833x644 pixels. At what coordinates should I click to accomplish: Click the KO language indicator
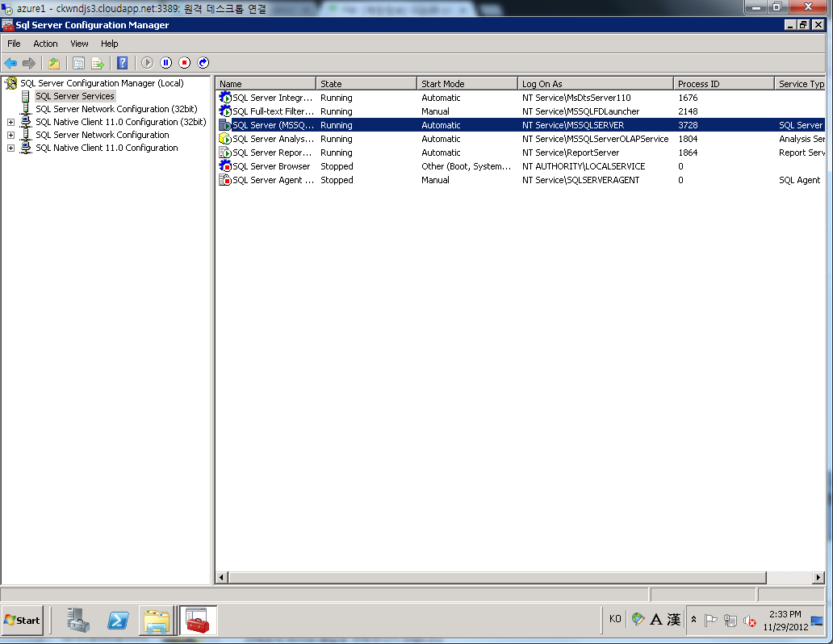[615, 619]
